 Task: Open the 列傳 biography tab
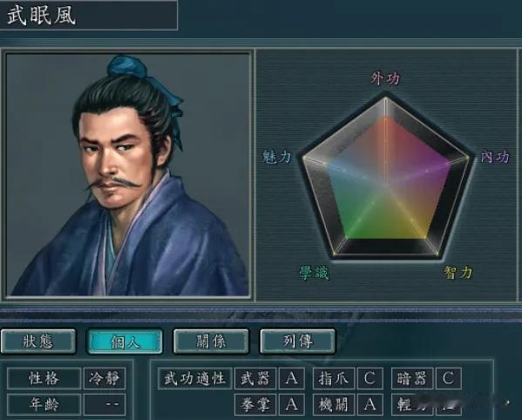(298, 341)
